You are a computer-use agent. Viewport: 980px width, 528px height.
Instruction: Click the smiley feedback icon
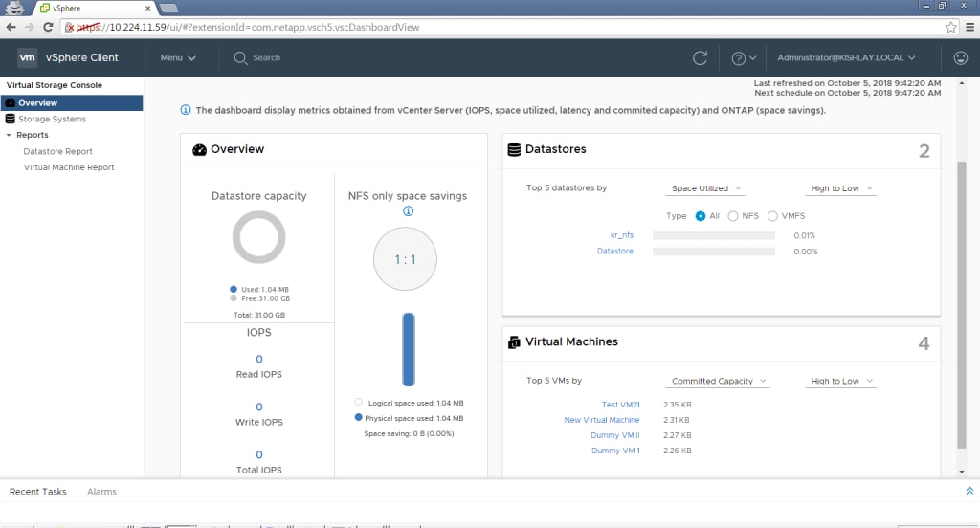(961, 57)
